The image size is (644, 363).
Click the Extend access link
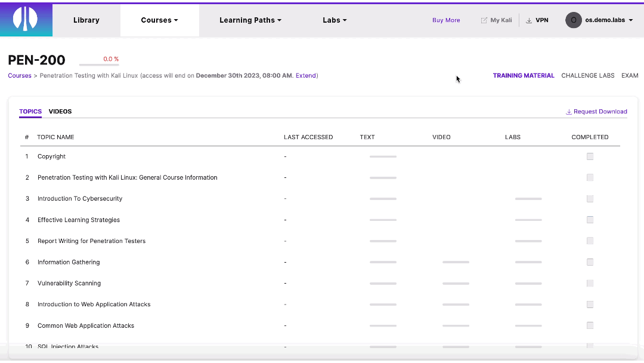pyautogui.click(x=305, y=76)
